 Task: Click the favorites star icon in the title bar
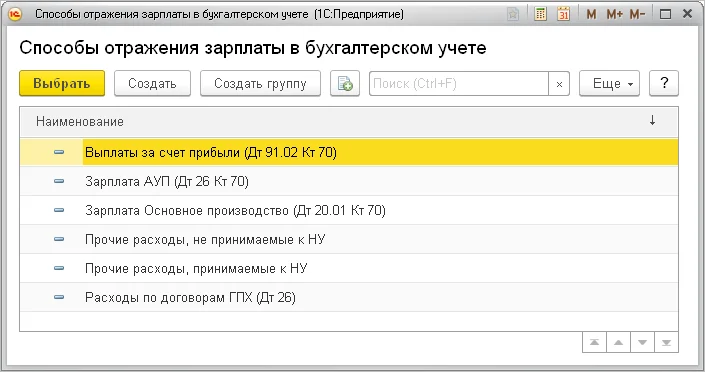(513, 14)
